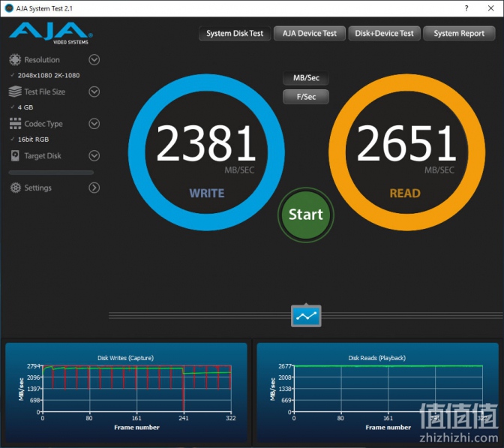Click the Target Disk label
Screen dimensions: 504x448
point(43,155)
